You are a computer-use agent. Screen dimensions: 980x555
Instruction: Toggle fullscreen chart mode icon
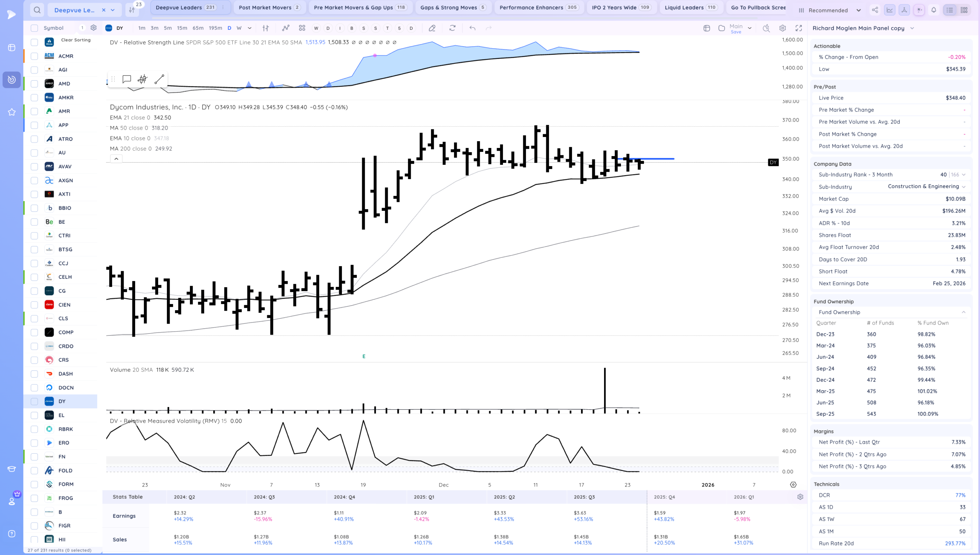pos(799,28)
